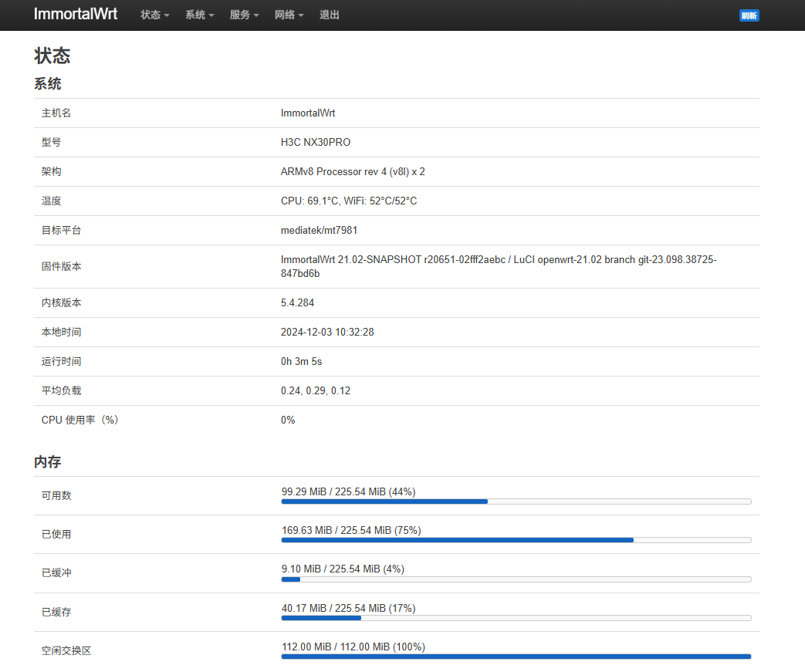
Task: Select the 已使用 memory progress bar
Action: click(x=516, y=540)
